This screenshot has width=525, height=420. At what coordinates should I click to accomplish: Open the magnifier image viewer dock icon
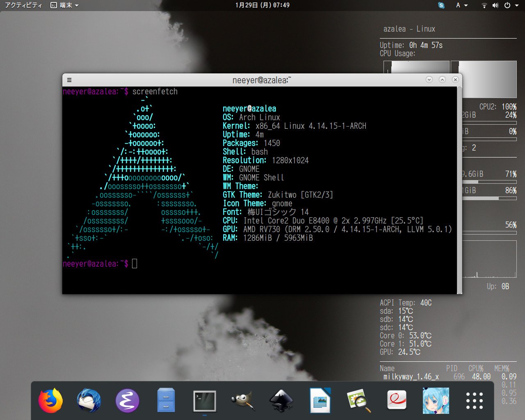pyautogui.click(x=358, y=400)
